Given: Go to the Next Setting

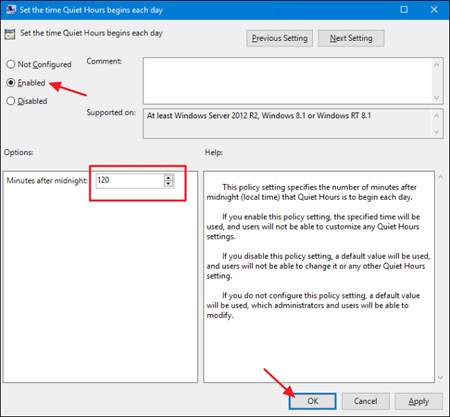Looking at the screenshot, I should pos(351,38).
